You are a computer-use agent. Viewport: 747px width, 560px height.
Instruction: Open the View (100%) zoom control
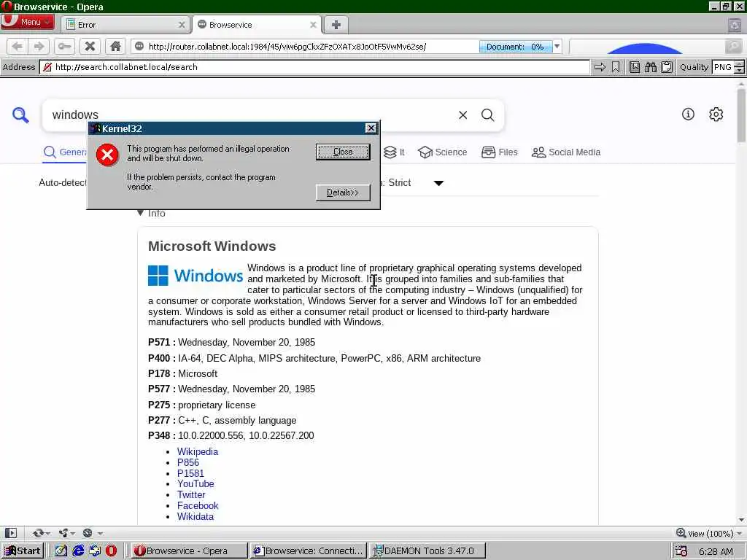[x=709, y=533]
